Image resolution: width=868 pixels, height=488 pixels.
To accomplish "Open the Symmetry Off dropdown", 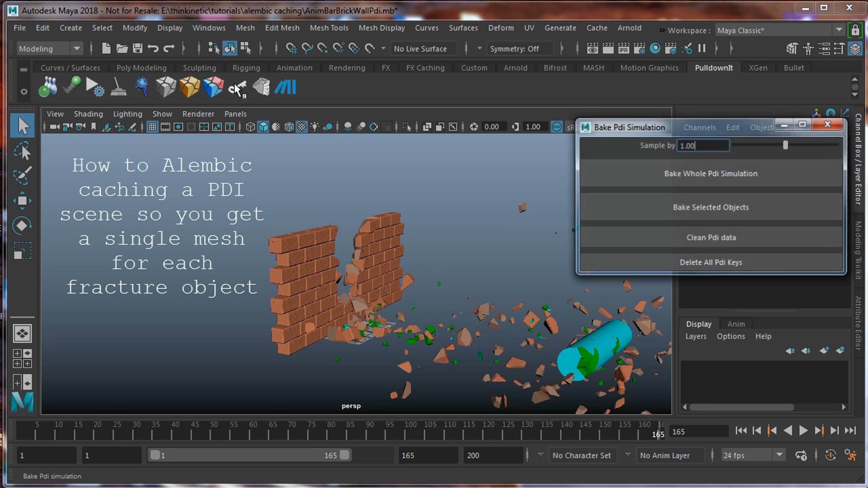I will 520,48.
